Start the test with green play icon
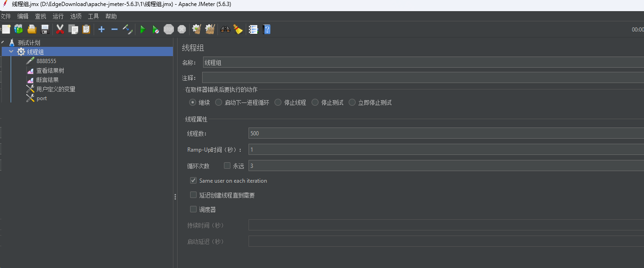 (x=143, y=29)
